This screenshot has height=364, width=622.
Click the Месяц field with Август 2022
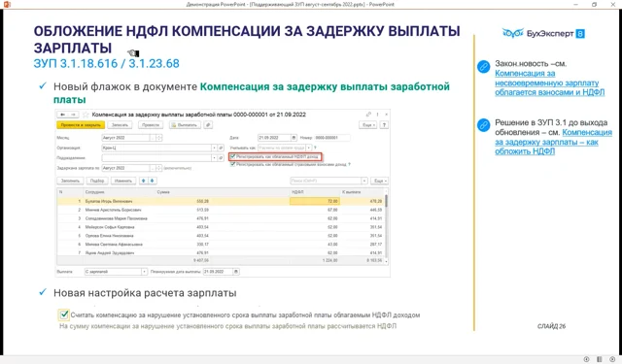tap(125, 138)
